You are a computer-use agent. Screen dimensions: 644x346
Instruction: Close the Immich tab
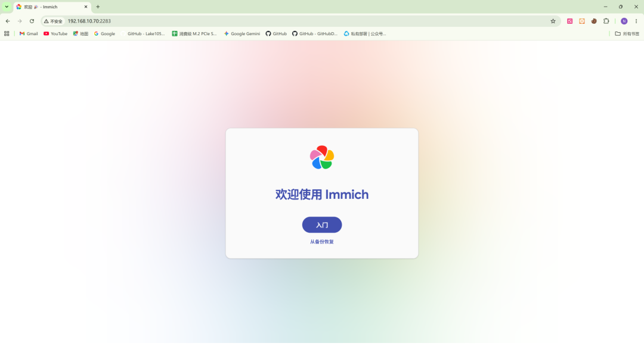[86, 7]
